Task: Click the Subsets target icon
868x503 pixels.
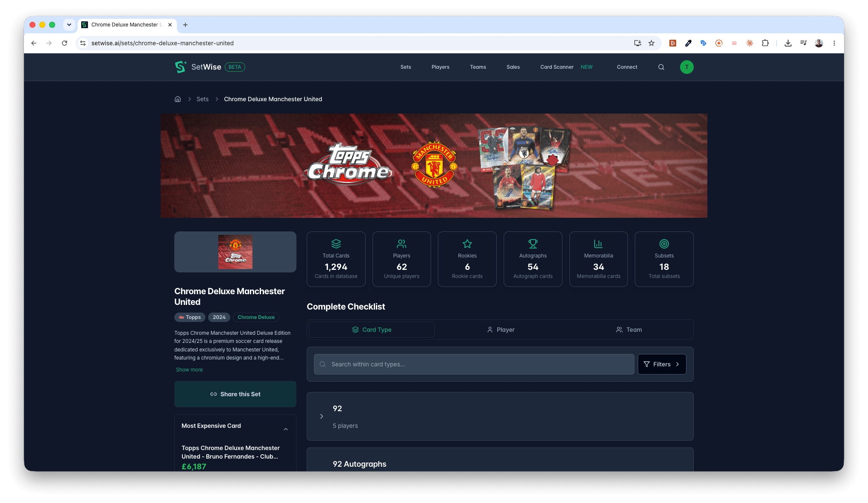Action: click(x=664, y=244)
